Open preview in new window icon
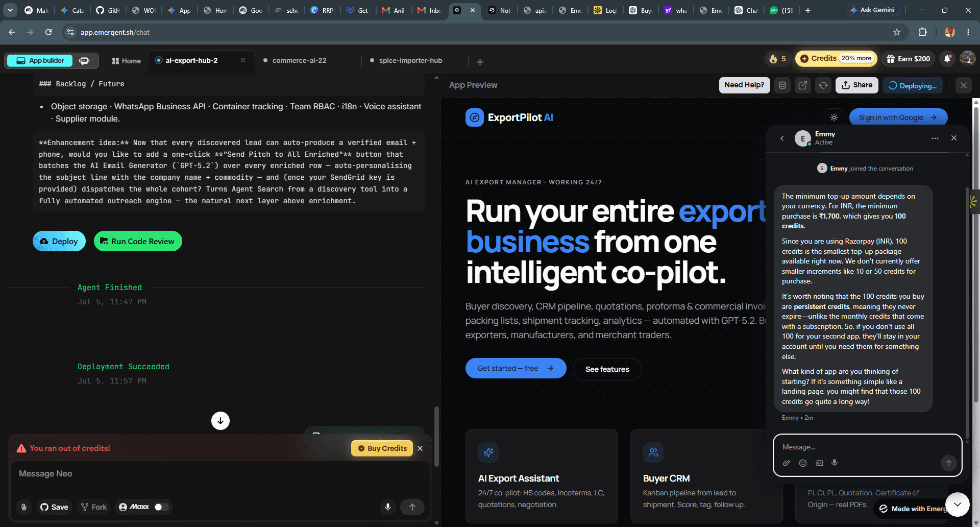 tap(803, 85)
